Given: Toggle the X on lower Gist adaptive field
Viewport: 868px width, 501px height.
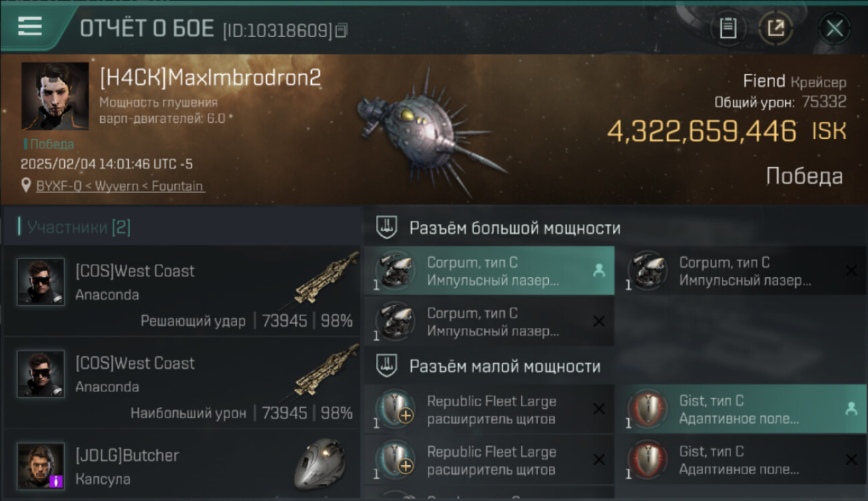Looking at the screenshot, I should tap(851, 460).
